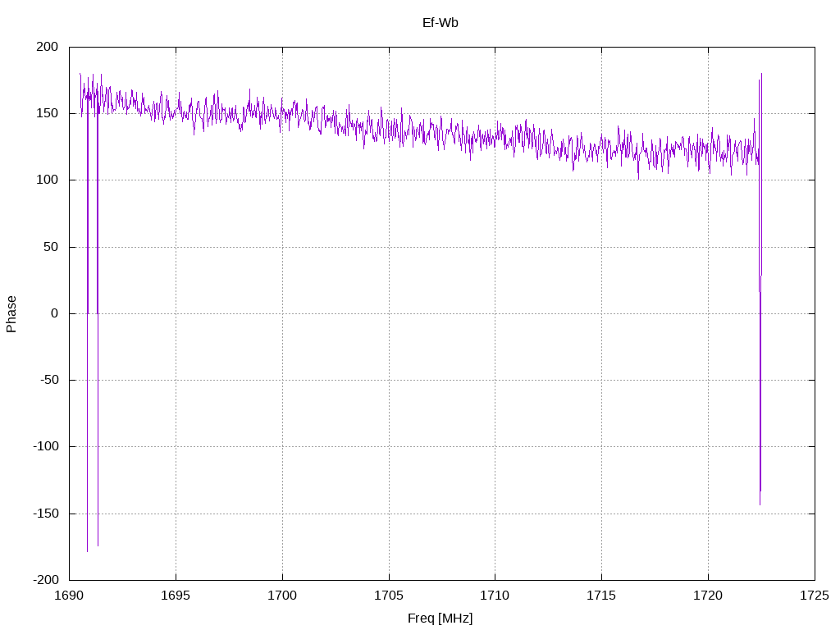Select the y-axis tick label -150
Viewport: 840px width, 630px height.
point(46,514)
